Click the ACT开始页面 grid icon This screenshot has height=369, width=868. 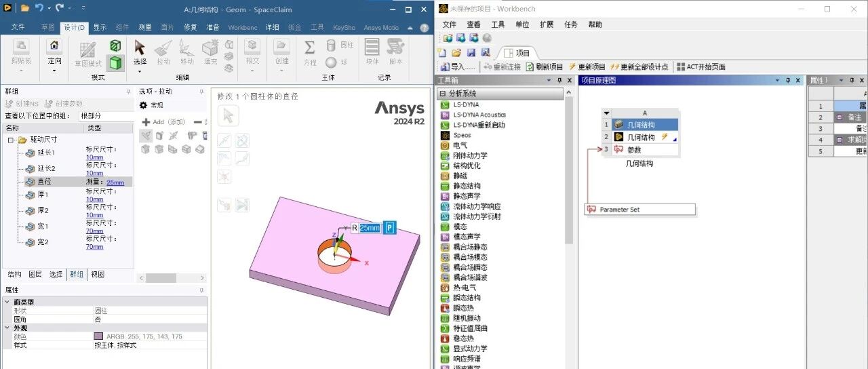coord(681,66)
